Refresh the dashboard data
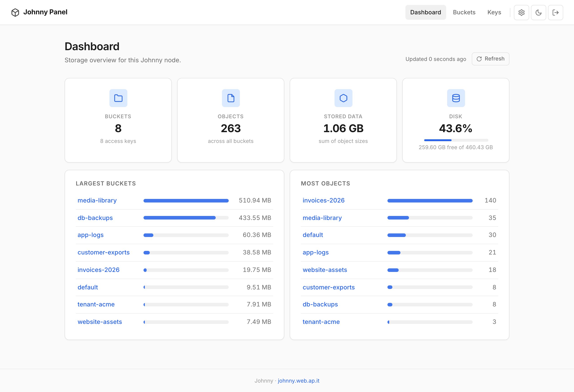This screenshot has width=574, height=392. (x=490, y=59)
